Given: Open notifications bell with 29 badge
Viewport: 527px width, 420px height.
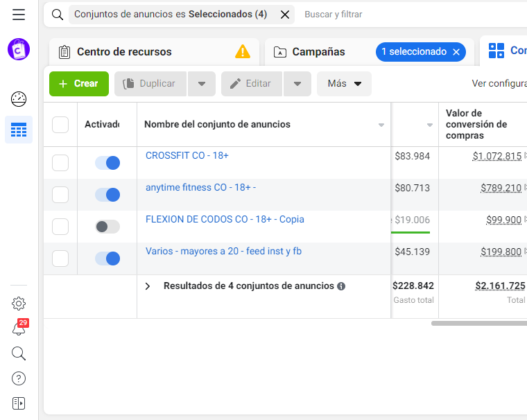Looking at the screenshot, I should coord(19,327).
